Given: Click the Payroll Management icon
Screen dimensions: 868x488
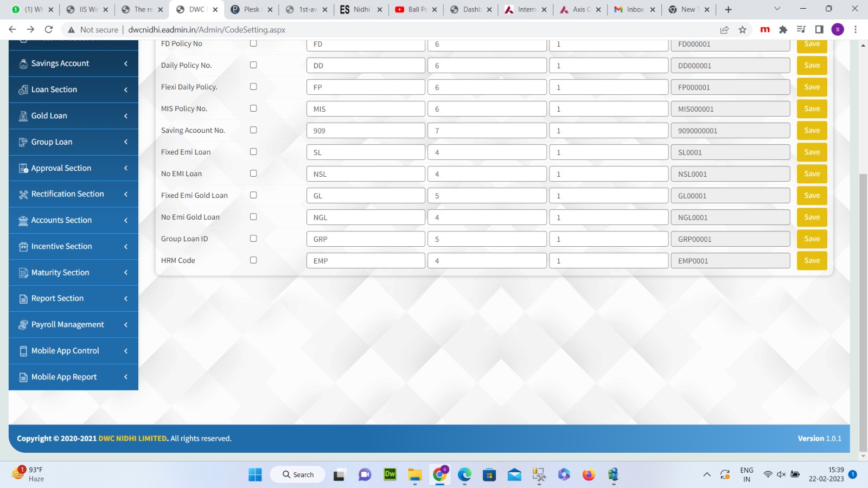Looking at the screenshot, I should click(23, 325).
